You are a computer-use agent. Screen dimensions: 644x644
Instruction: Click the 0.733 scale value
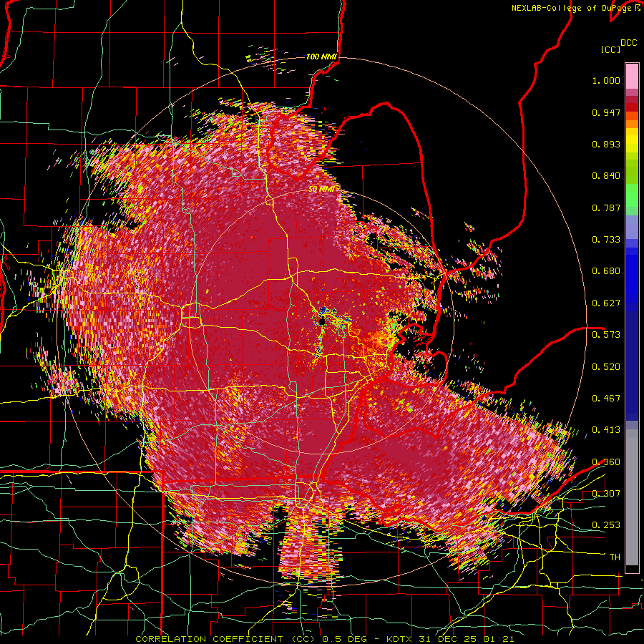606,240
